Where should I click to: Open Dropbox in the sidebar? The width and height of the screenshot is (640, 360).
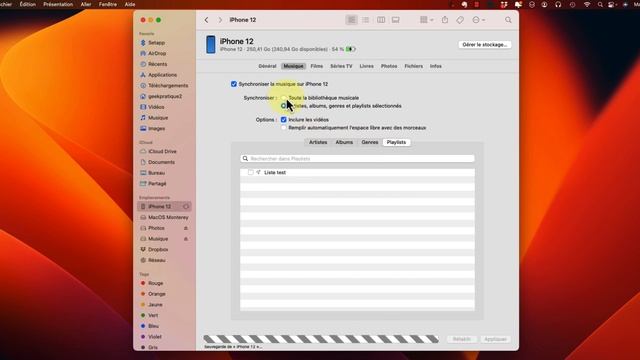pos(158,249)
